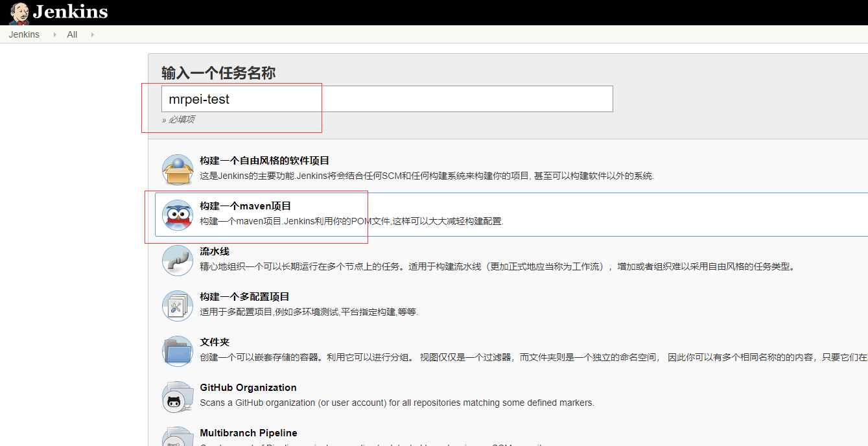Click the freestyle project description text
The image size is (868, 446).
tap(427, 176)
